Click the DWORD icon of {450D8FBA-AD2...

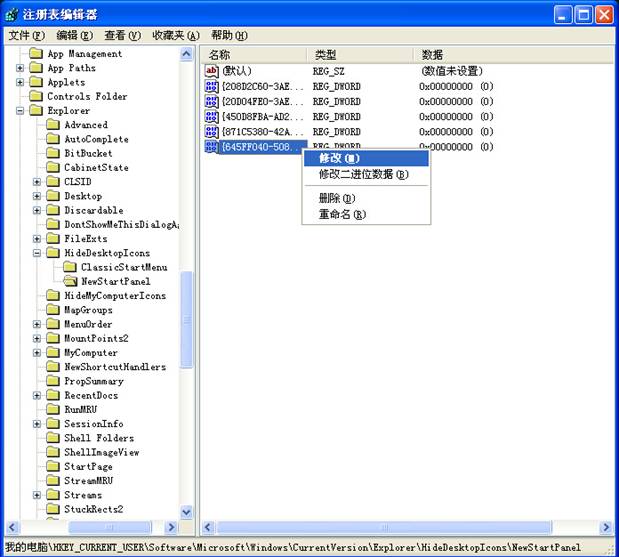click(x=212, y=116)
